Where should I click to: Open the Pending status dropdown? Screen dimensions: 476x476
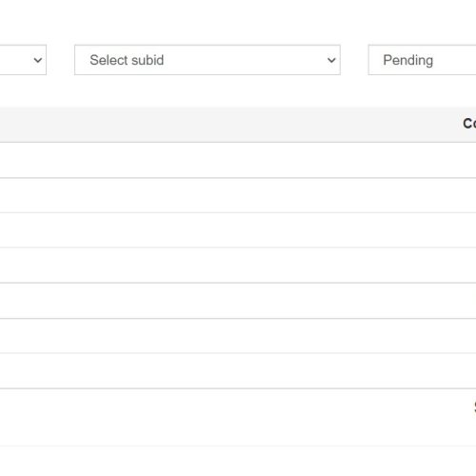tap(422, 60)
